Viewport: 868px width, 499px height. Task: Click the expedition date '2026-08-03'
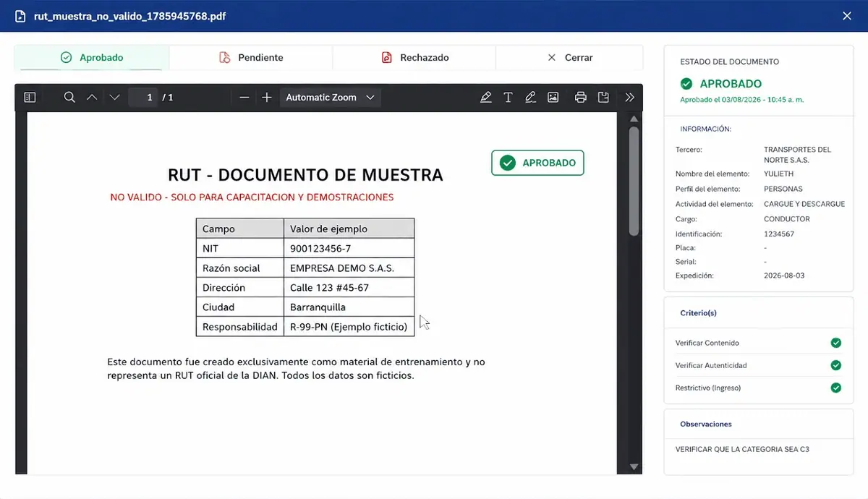pos(784,276)
